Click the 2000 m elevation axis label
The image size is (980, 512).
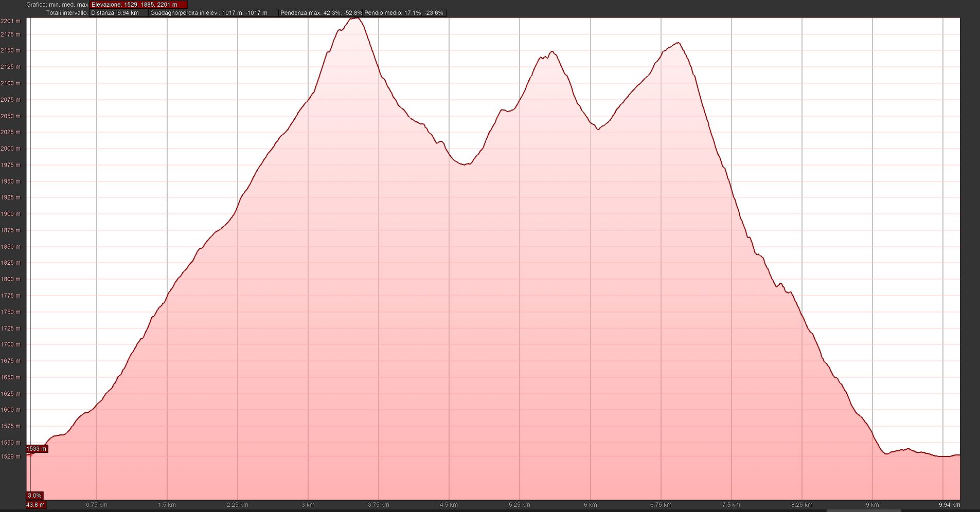coord(11,149)
